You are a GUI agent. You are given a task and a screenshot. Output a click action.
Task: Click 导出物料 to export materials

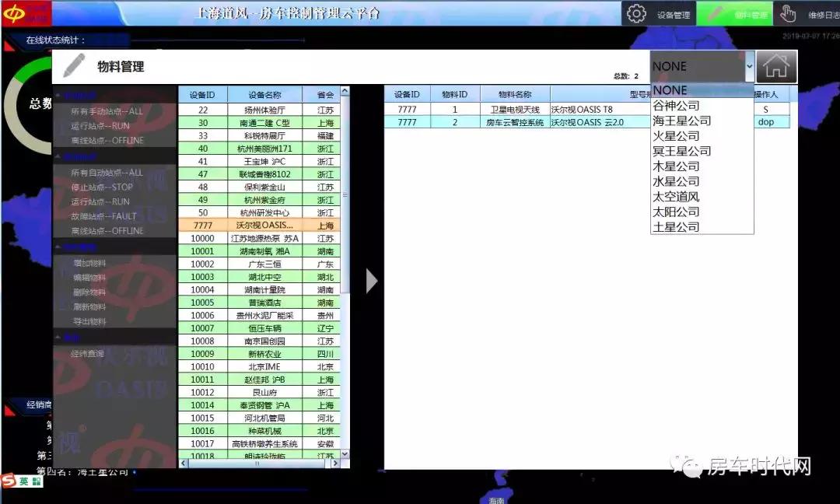coord(89,321)
